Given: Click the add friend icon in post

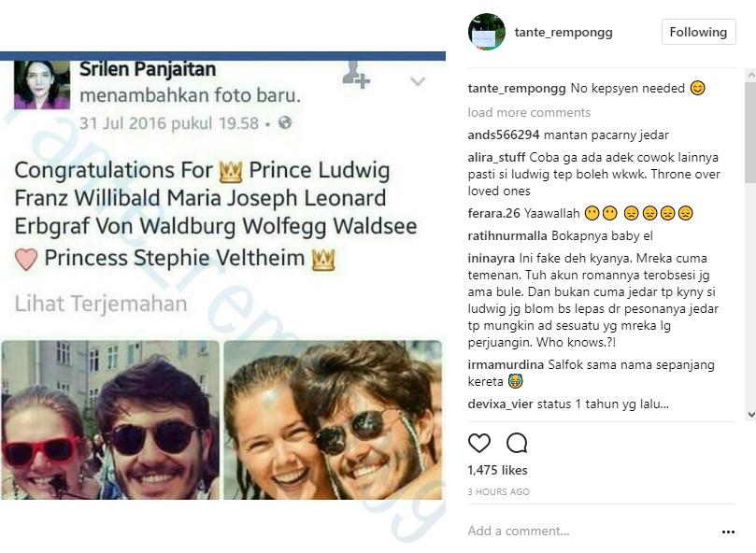Looking at the screenshot, I should pos(356,77).
